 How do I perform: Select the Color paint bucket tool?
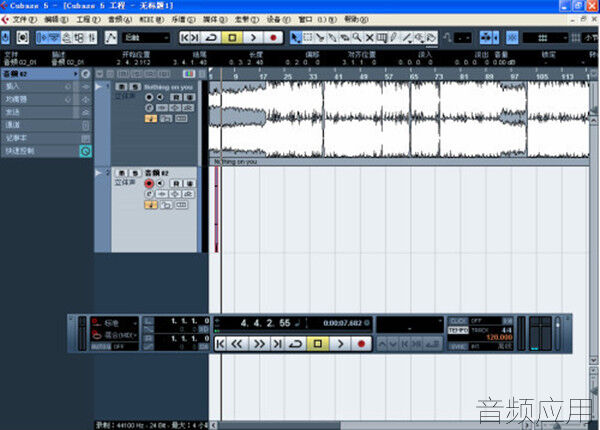tap(431, 37)
